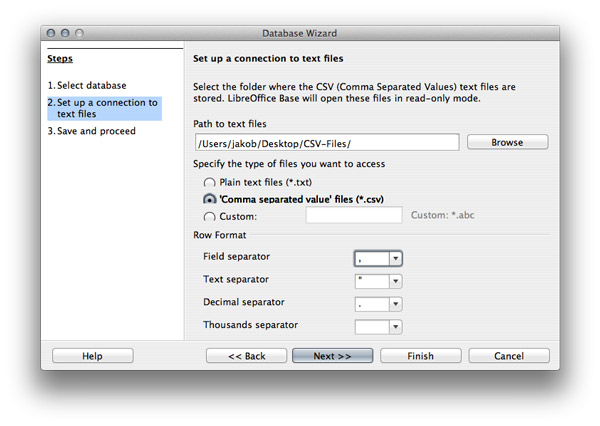Cancel the Database Wizard
Screen dimensions: 600x426
[x=509, y=356]
